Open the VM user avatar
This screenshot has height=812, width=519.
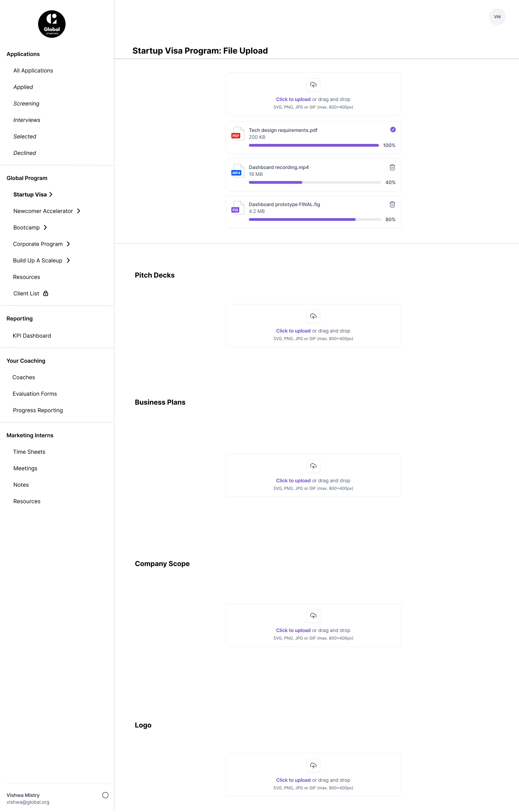click(497, 17)
